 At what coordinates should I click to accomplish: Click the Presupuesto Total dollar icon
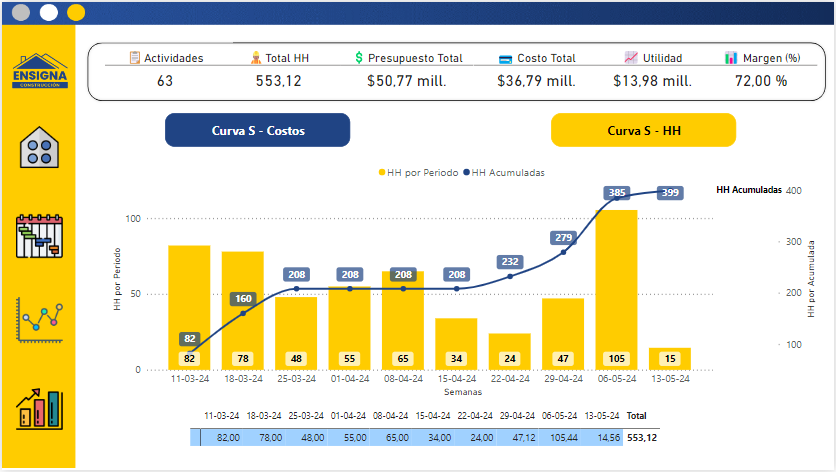point(359,58)
